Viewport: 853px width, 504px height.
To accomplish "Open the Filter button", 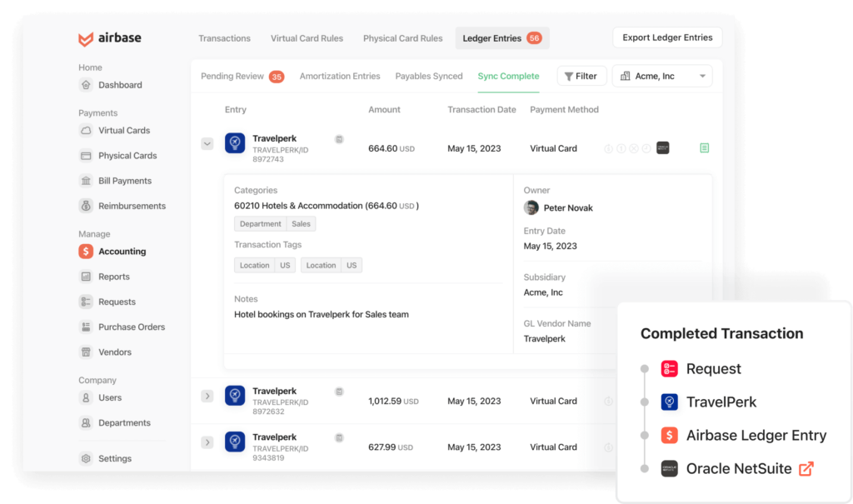I will tap(581, 76).
